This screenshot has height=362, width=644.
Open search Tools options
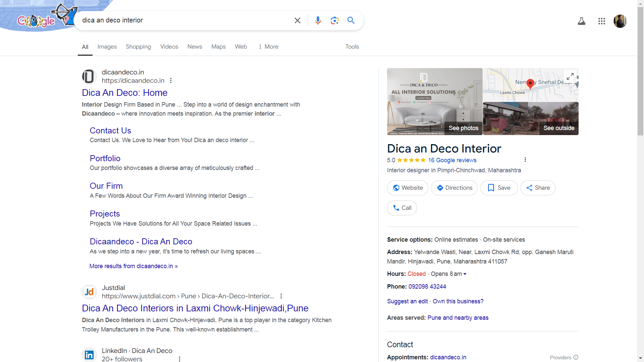[x=352, y=47]
